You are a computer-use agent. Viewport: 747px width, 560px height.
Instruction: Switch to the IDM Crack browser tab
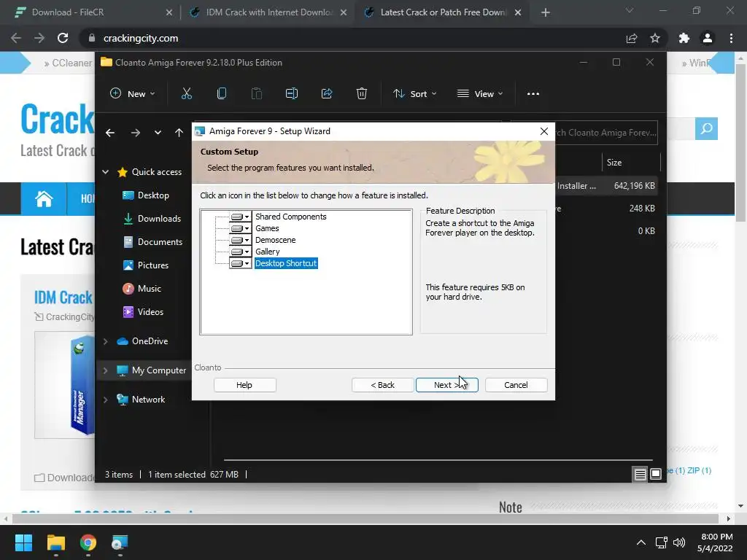[268, 12]
